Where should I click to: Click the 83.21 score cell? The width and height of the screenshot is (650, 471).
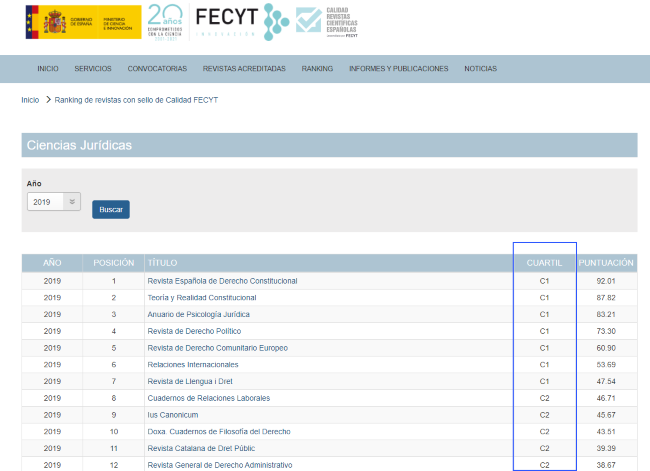point(606,314)
